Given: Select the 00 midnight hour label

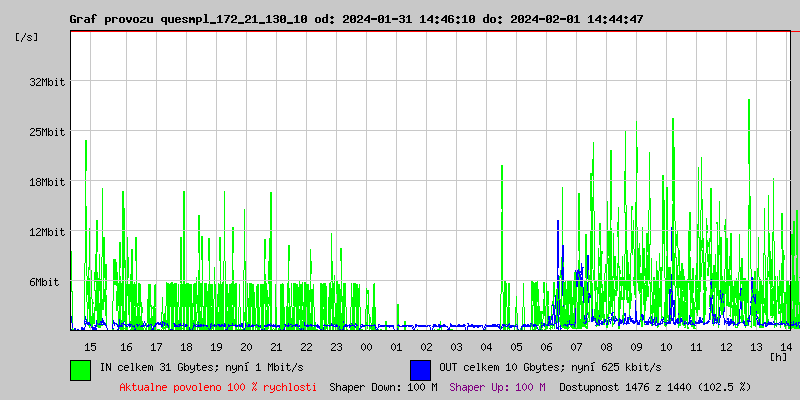Looking at the screenshot, I should pos(366,347).
